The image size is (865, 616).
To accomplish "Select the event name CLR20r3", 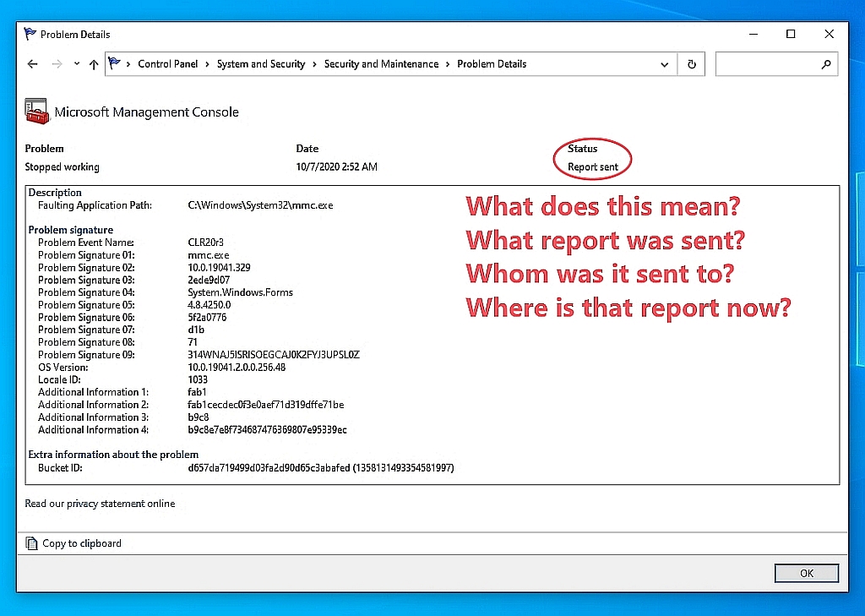I will [x=206, y=243].
